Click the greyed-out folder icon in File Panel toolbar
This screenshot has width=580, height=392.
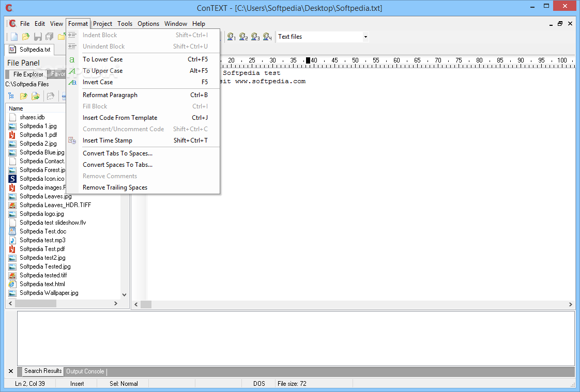[x=51, y=96]
